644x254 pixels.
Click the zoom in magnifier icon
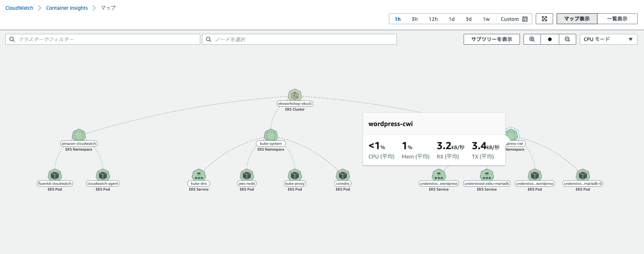click(532, 39)
